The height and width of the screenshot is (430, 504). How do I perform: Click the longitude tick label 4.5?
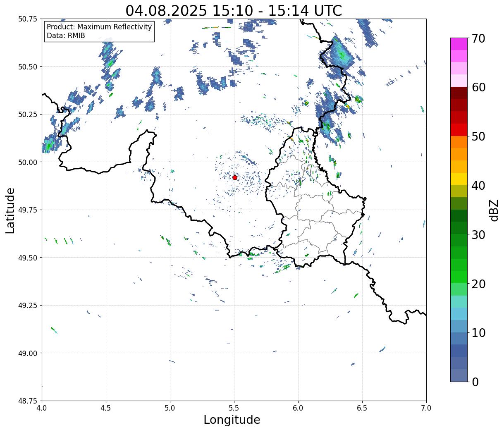(x=106, y=408)
